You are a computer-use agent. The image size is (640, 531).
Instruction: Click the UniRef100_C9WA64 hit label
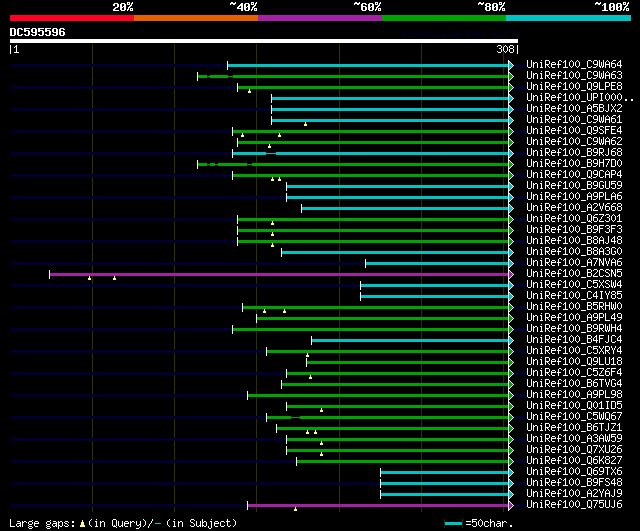point(574,64)
